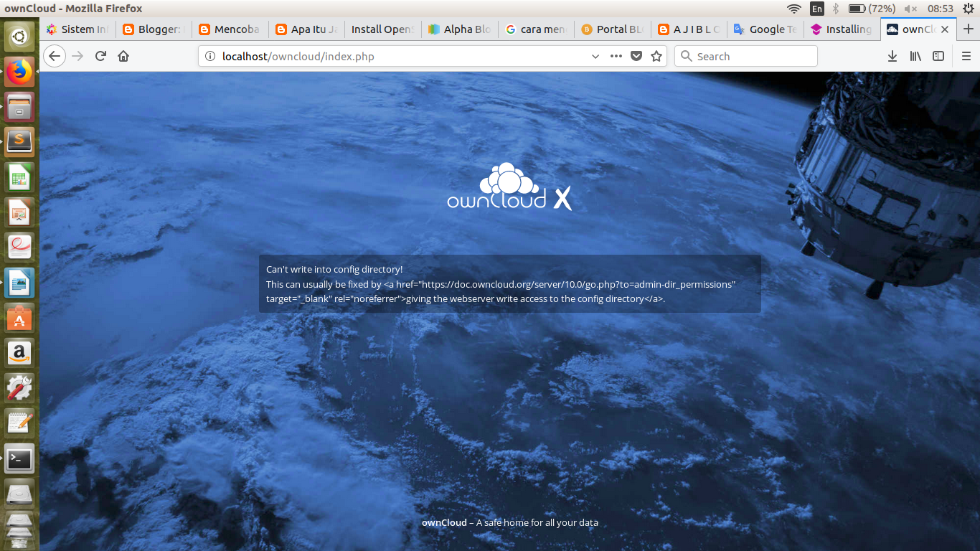Switch to Install Open tab
980x551 pixels.
pyautogui.click(x=383, y=29)
